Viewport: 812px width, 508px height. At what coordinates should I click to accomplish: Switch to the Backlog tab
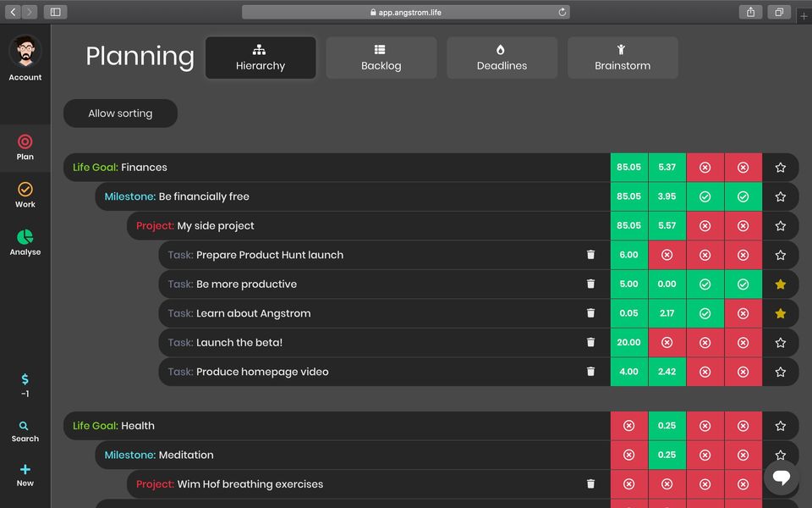381,58
